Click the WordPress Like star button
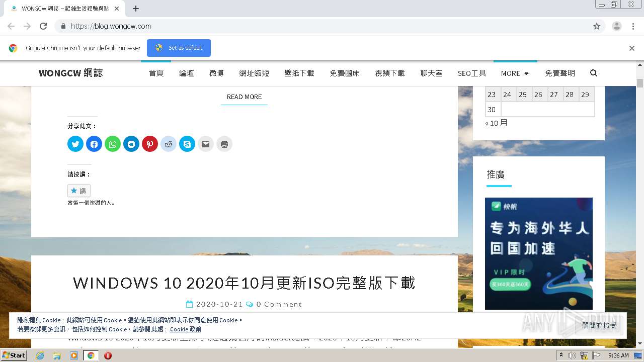 79,191
